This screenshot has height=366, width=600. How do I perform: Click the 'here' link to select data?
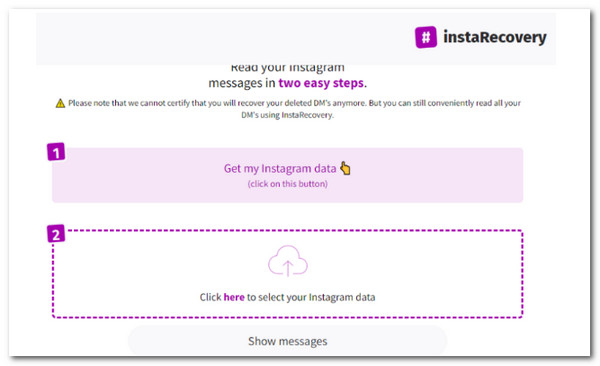[x=234, y=297]
